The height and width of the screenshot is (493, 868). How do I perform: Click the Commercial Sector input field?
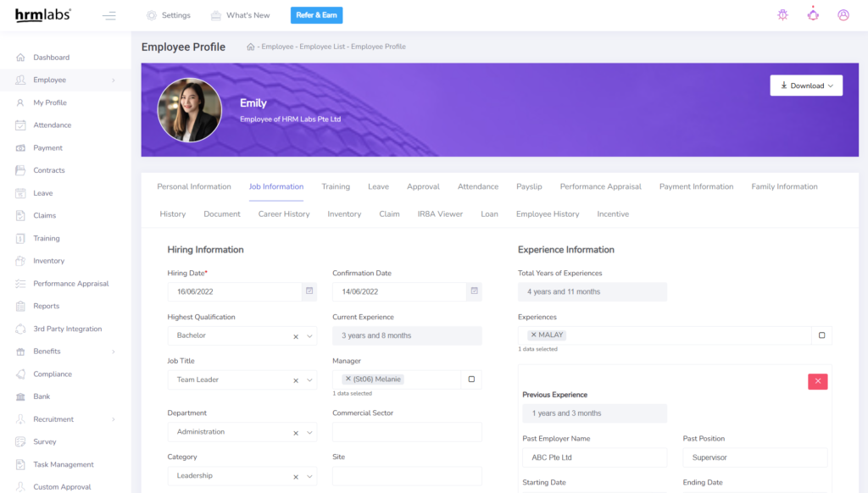pyautogui.click(x=407, y=432)
